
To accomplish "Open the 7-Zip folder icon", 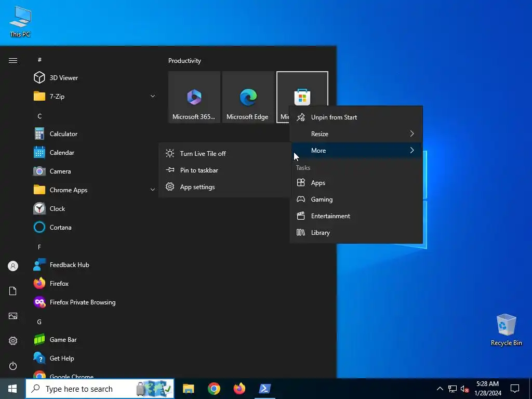I will pyautogui.click(x=39, y=96).
